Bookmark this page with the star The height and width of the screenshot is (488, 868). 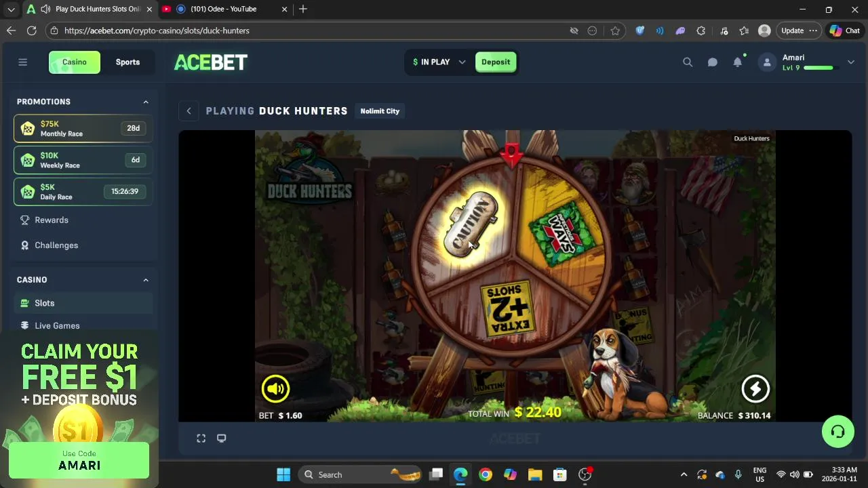[615, 30]
